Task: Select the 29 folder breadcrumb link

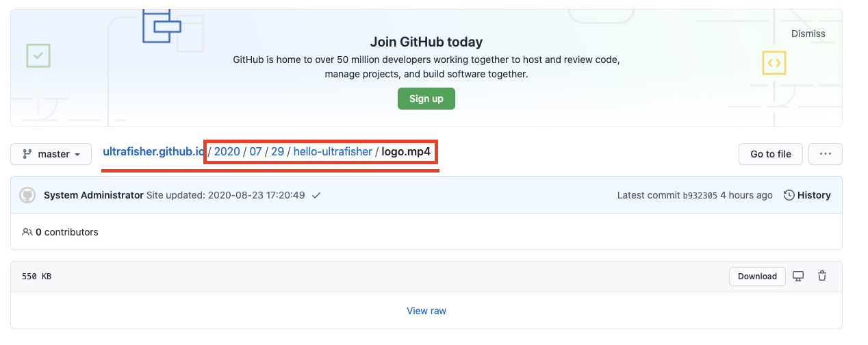Action: click(277, 151)
